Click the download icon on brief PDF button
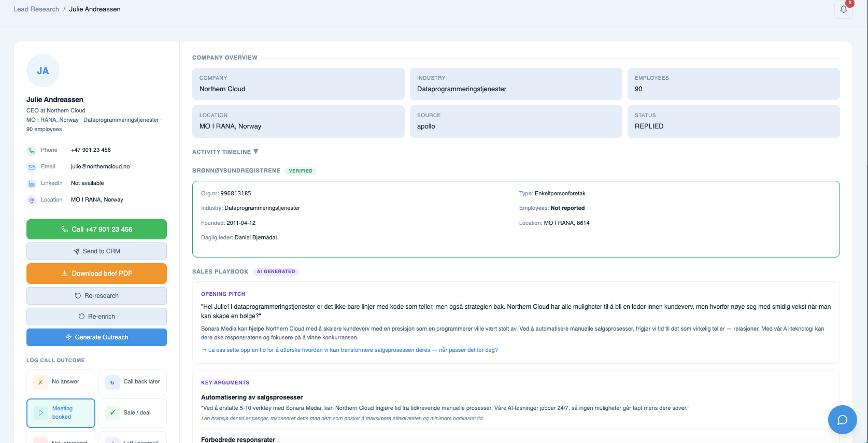Screen dimensions: 868x443 pos(65,274)
